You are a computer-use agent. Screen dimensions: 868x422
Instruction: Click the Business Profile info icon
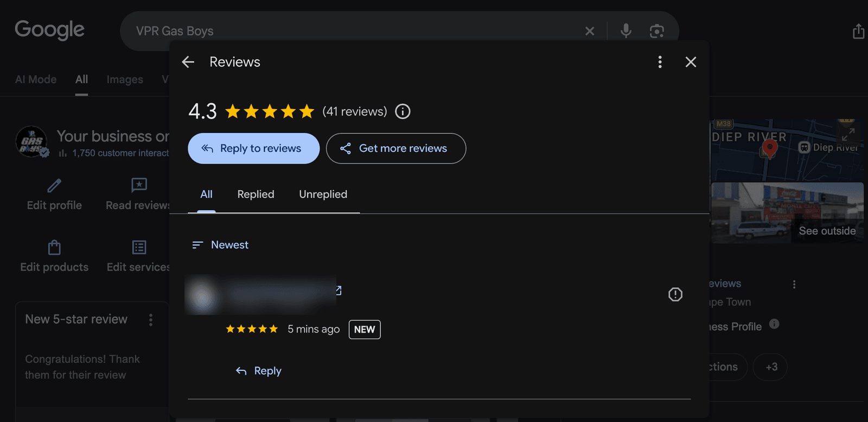click(x=774, y=324)
